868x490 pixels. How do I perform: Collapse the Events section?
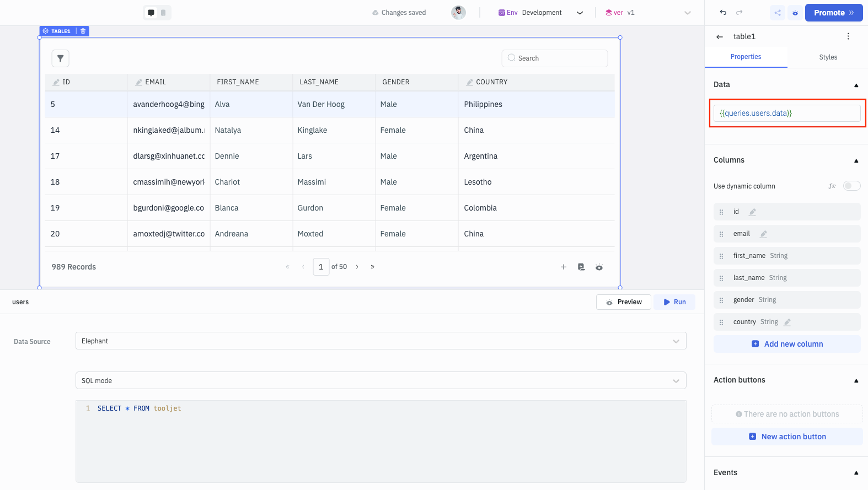(x=856, y=473)
